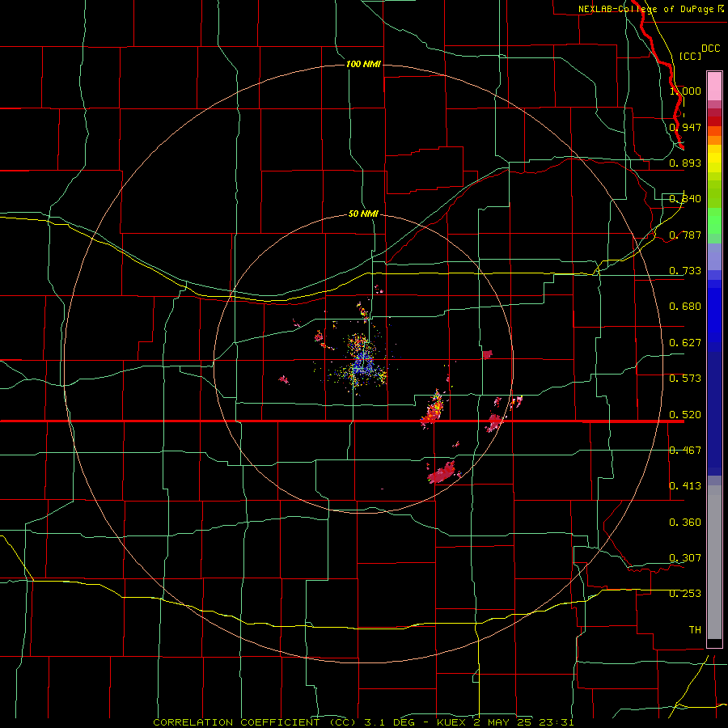Select the 0.893 scale value
The width and height of the screenshot is (728, 728).
(685, 163)
